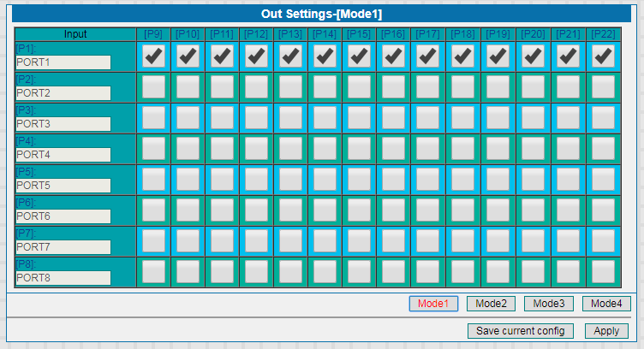
Task: Tick the P6 row P22 checkbox
Action: tap(604, 210)
